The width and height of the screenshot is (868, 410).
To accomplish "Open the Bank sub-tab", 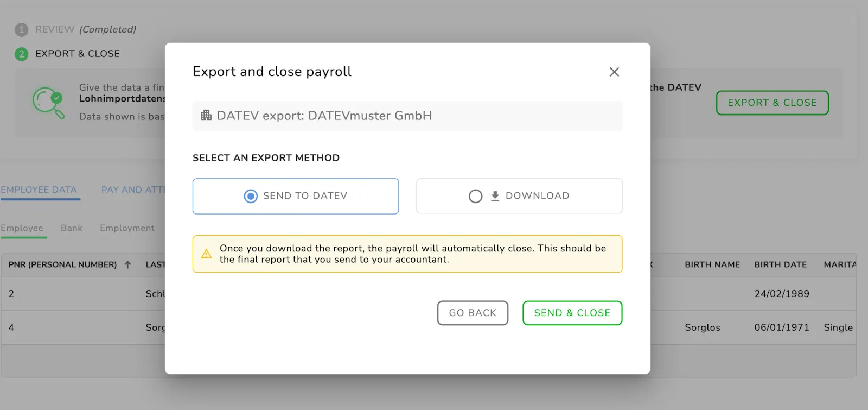I will point(72,228).
